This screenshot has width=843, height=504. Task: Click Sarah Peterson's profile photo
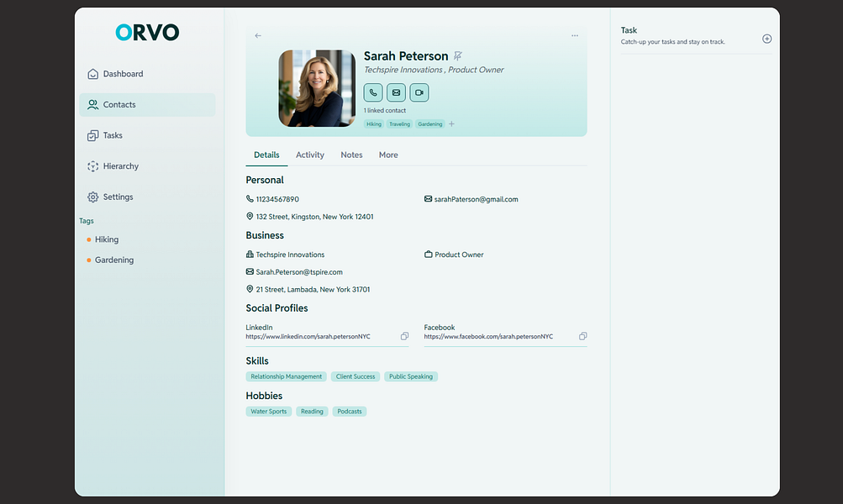[x=317, y=88]
